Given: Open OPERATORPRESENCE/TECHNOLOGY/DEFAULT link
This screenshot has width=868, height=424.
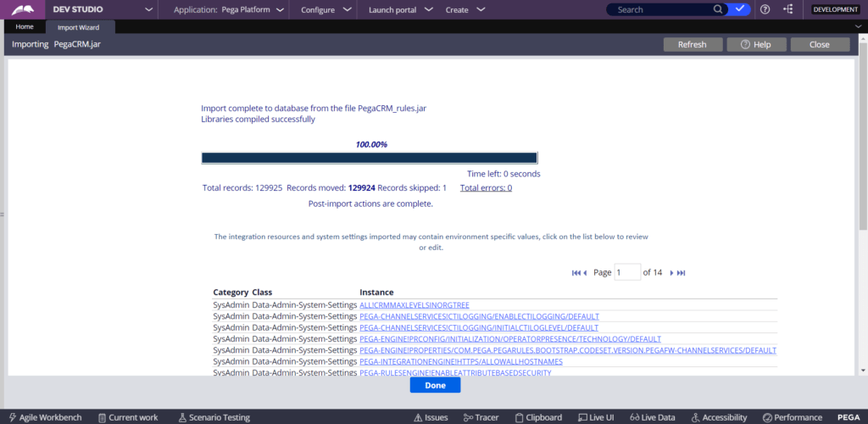Looking at the screenshot, I should [510, 338].
